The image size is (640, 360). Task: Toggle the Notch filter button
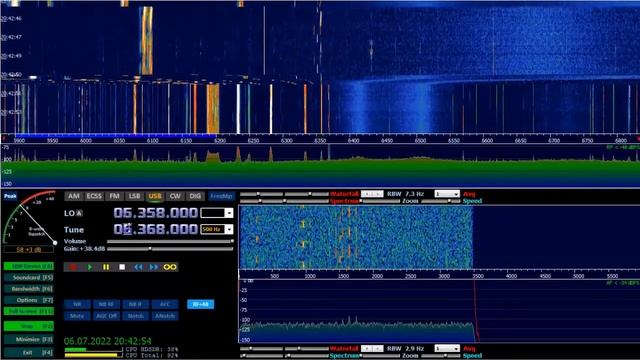(x=136, y=316)
